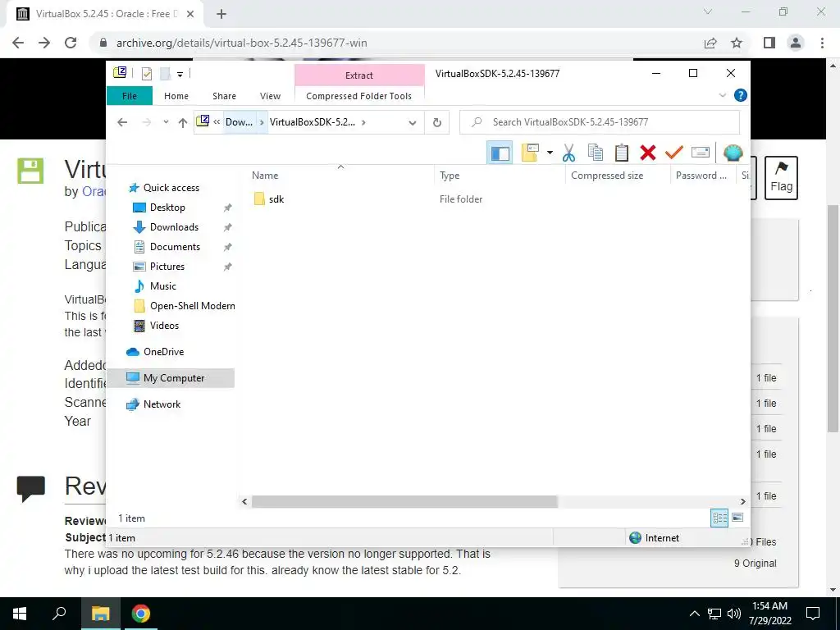This screenshot has height=630, width=840.
Task: Open the File menu
Action: point(130,96)
